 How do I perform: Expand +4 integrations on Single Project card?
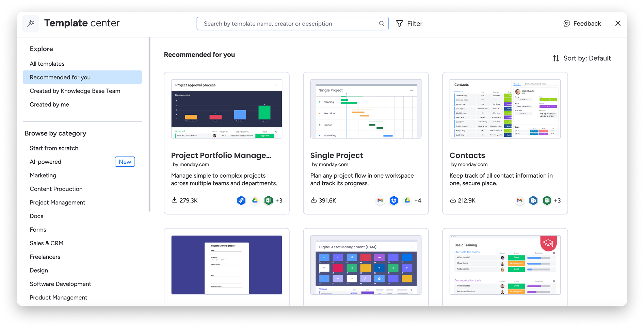418,200
